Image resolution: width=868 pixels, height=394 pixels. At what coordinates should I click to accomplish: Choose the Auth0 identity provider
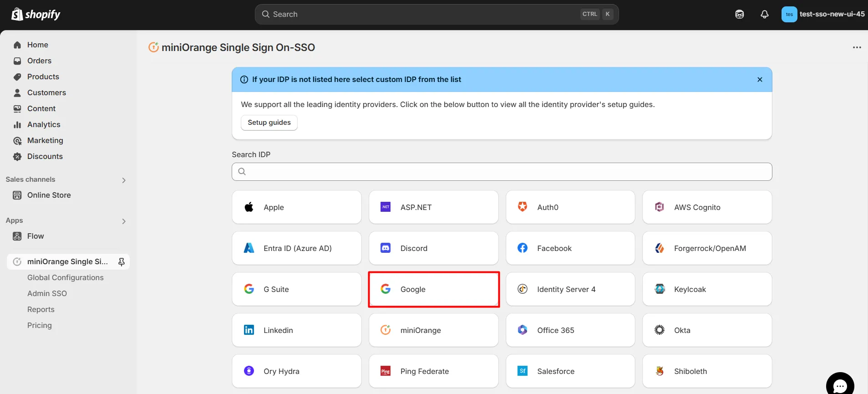pos(570,207)
